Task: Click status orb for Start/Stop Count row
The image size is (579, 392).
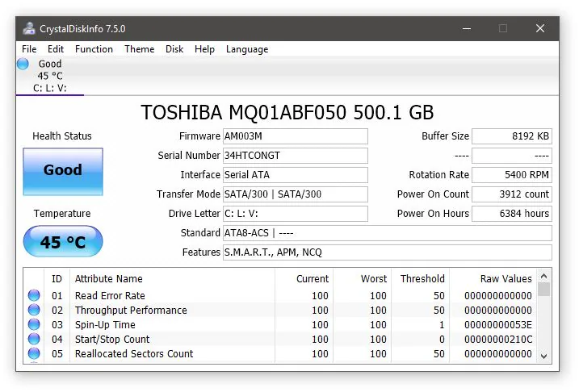Action: [34, 339]
